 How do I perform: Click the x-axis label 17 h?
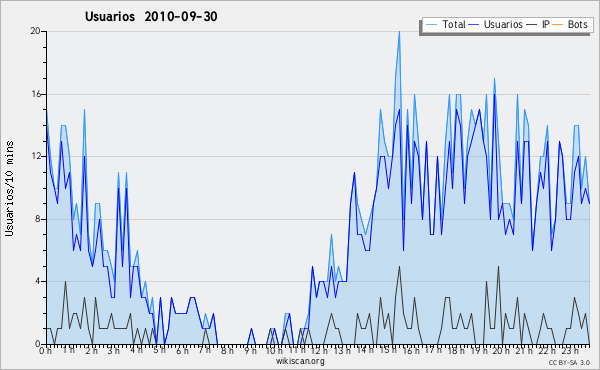[434, 350]
